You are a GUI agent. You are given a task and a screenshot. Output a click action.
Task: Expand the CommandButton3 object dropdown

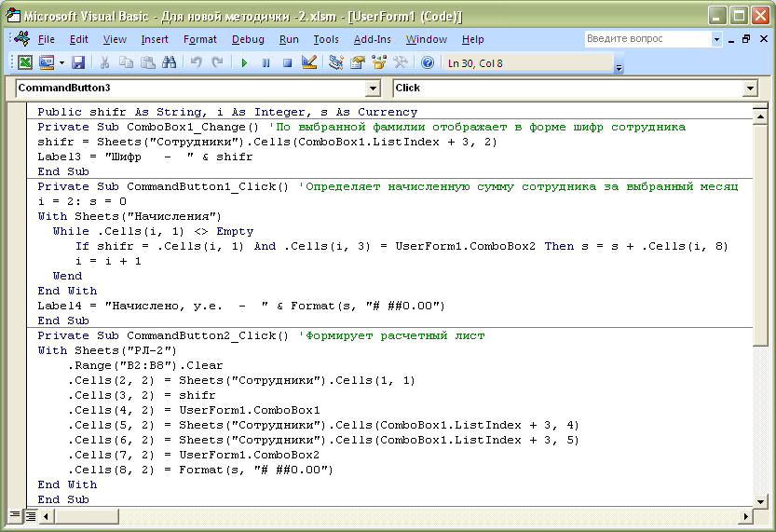point(374,89)
